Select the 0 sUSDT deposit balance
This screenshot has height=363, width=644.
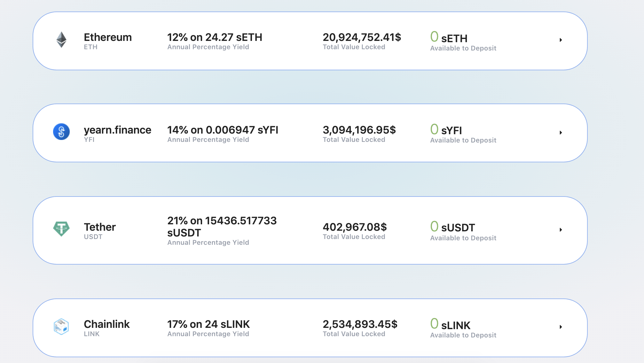click(x=452, y=227)
